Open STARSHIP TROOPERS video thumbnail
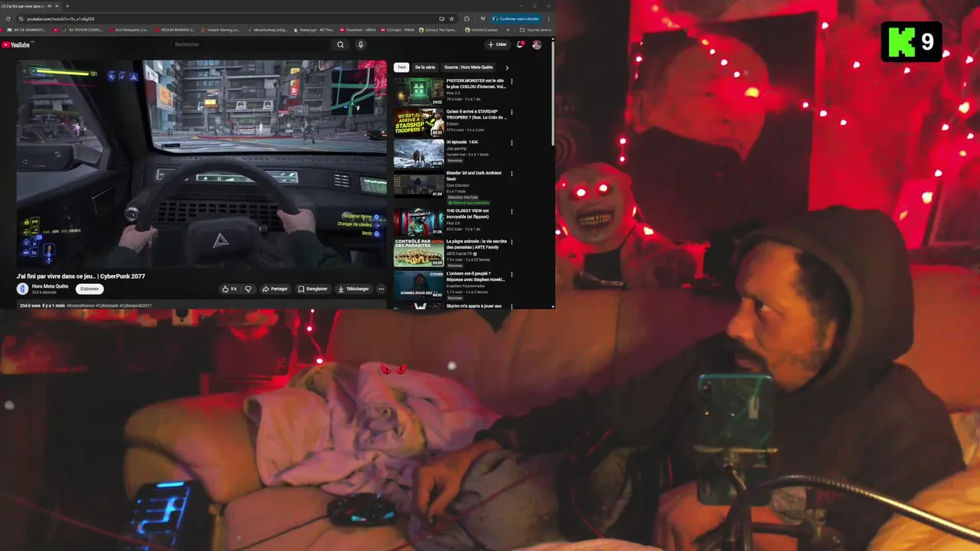Image resolution: width=980 pixels, height=551 pixels. point(419,122)
